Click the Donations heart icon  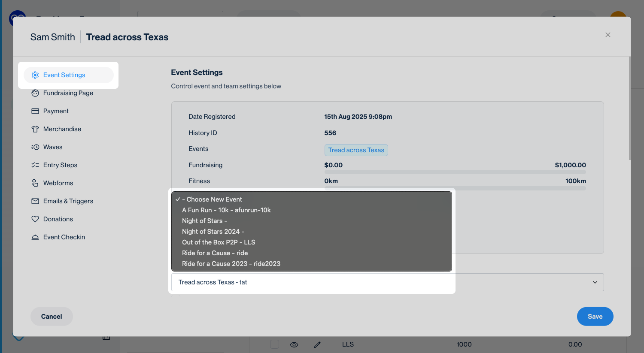35,219
